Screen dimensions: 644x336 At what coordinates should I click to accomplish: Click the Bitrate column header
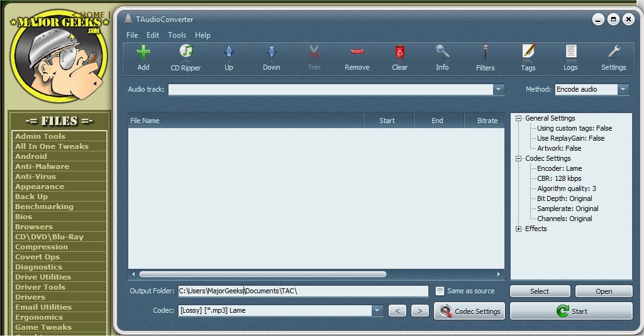click(x=484, y=121)
